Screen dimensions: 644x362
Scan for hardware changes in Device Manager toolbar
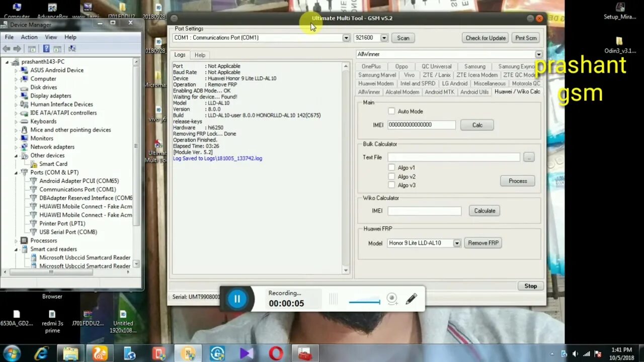[72, 49]
